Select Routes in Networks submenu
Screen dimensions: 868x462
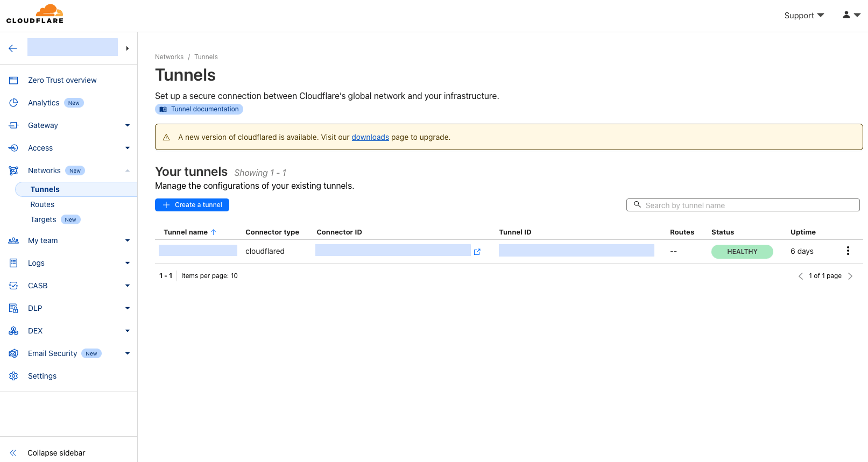(43, 204)
